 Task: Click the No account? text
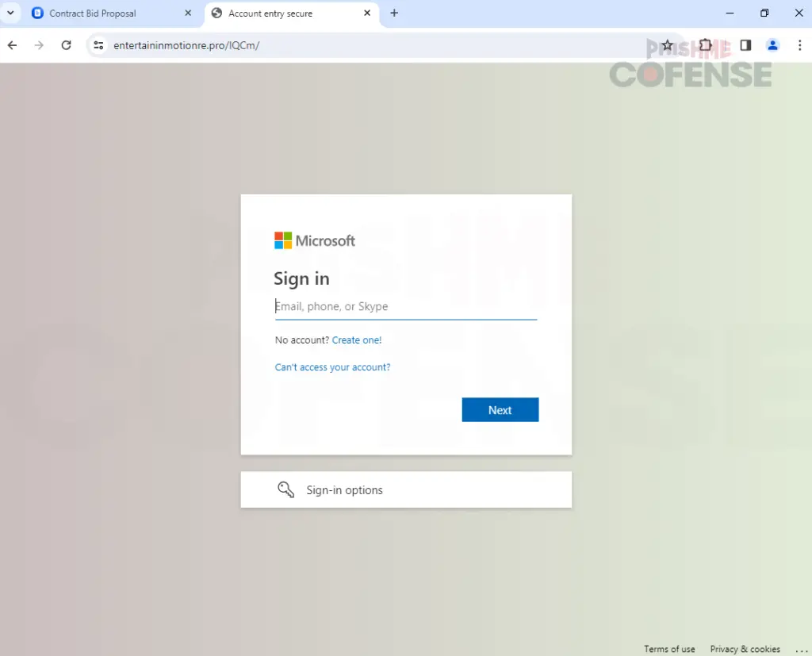[x=302, y=340]
